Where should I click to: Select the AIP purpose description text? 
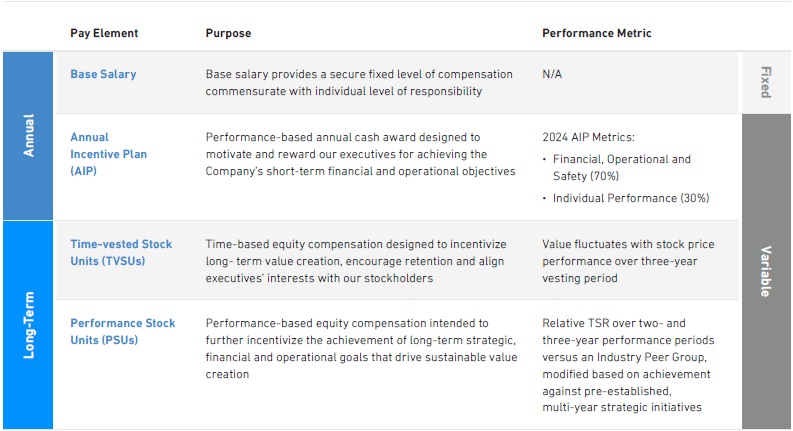coord(359,154)
